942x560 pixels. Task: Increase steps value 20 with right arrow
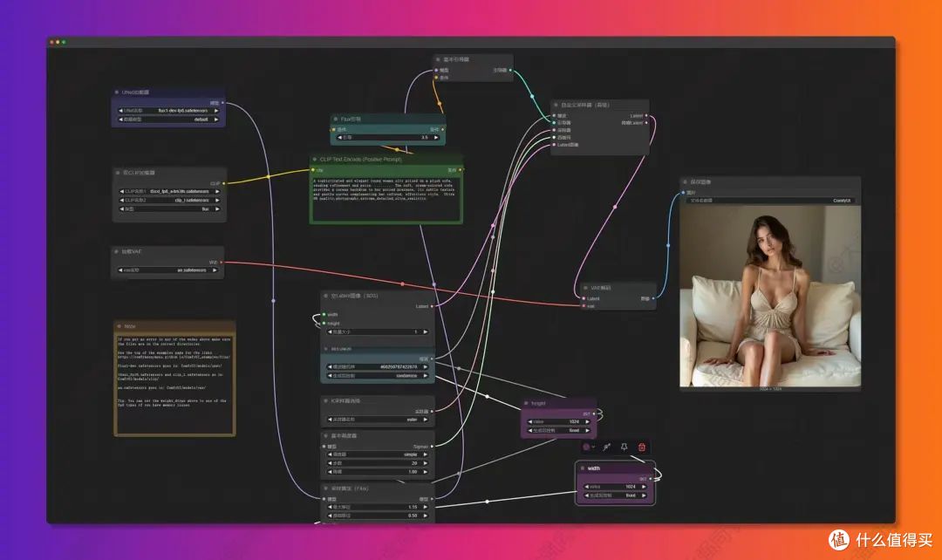[x=426, y=463]
